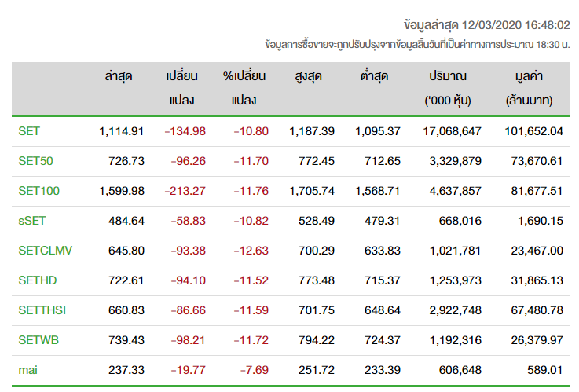Click the สูงสุด column header
The image size is (579, 392).
pyautogui.click(x=308, y=76)
